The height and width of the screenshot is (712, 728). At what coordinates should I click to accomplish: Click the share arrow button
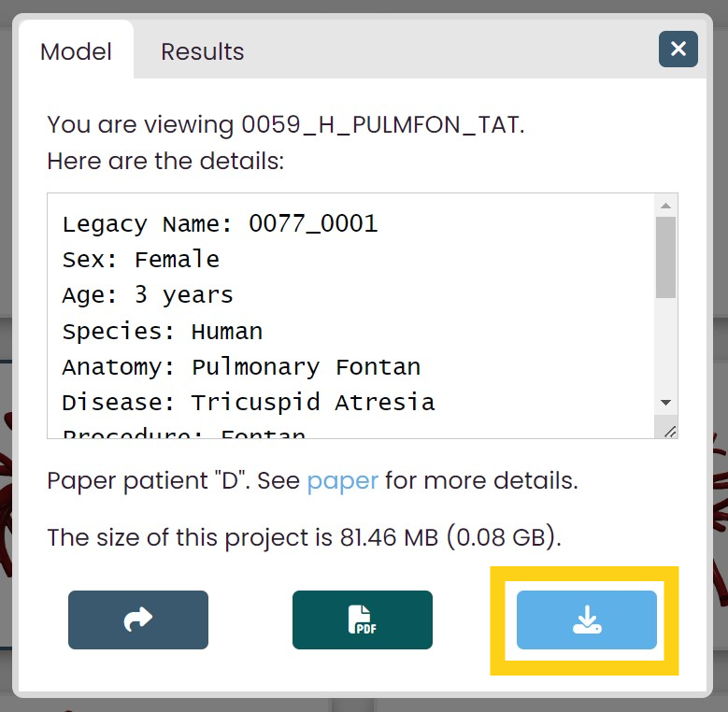coord(138,619)
